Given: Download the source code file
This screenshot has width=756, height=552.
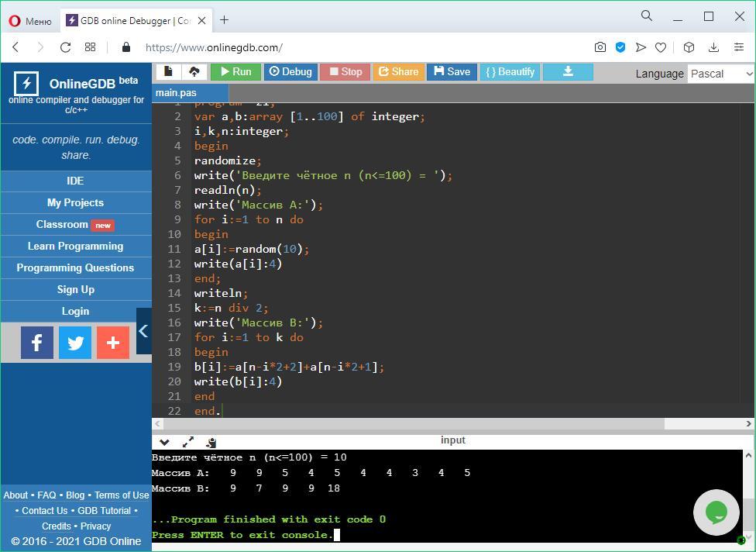Looking at the screenshot, I should (568, 72).
